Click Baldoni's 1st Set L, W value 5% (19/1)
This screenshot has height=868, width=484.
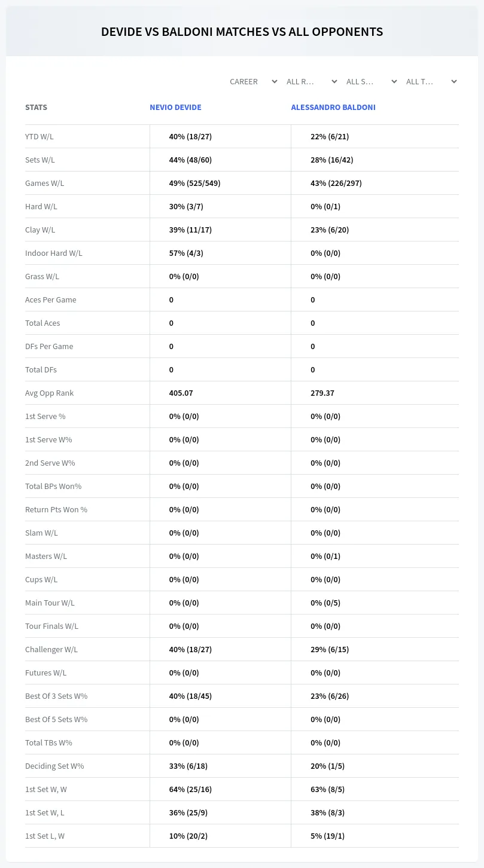tap(327, 836)
